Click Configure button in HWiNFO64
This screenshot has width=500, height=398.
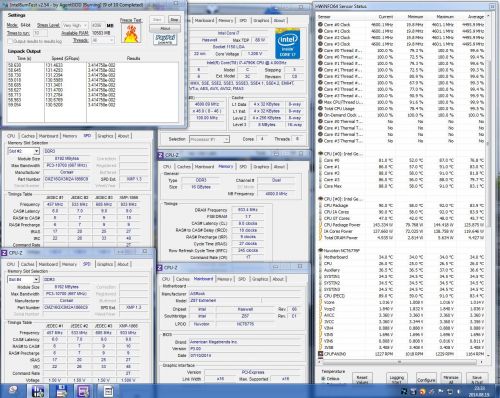pyautogui.click(x=426, y=379)
